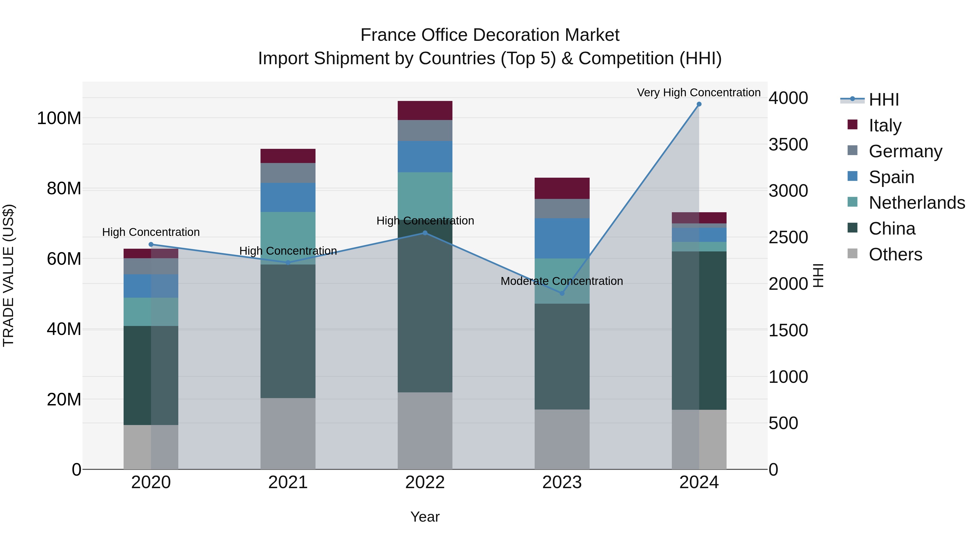The image size is (980, 551).
Task: Toggle Germany series in legend
Action: click(x=895, y=151)
